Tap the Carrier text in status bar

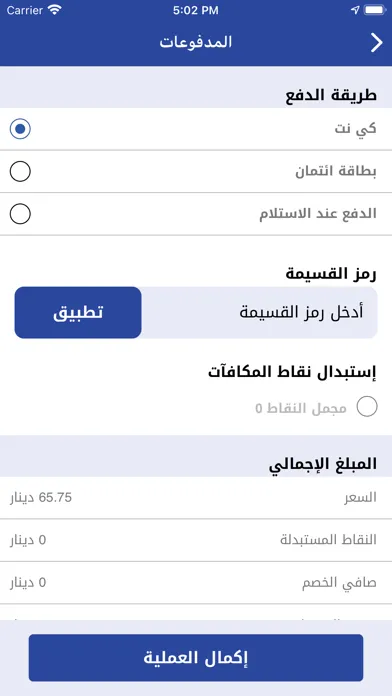tap(24, 10)
